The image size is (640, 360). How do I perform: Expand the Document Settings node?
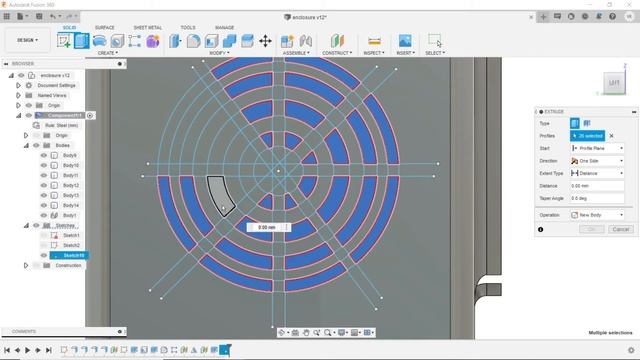[18, 85]
